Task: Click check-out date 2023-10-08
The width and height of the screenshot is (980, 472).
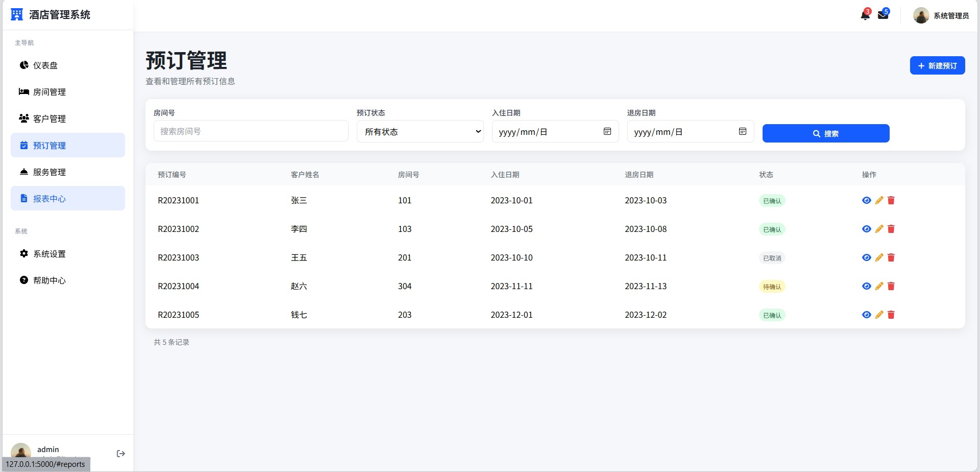Action: 646,229
